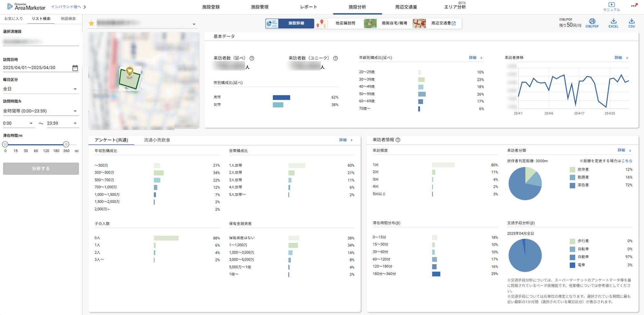Image resolution: width=644 pixels, height=315 pixels.
Task: Click the 残り50回/月 print quota text
Action: [x=570, y=25]
